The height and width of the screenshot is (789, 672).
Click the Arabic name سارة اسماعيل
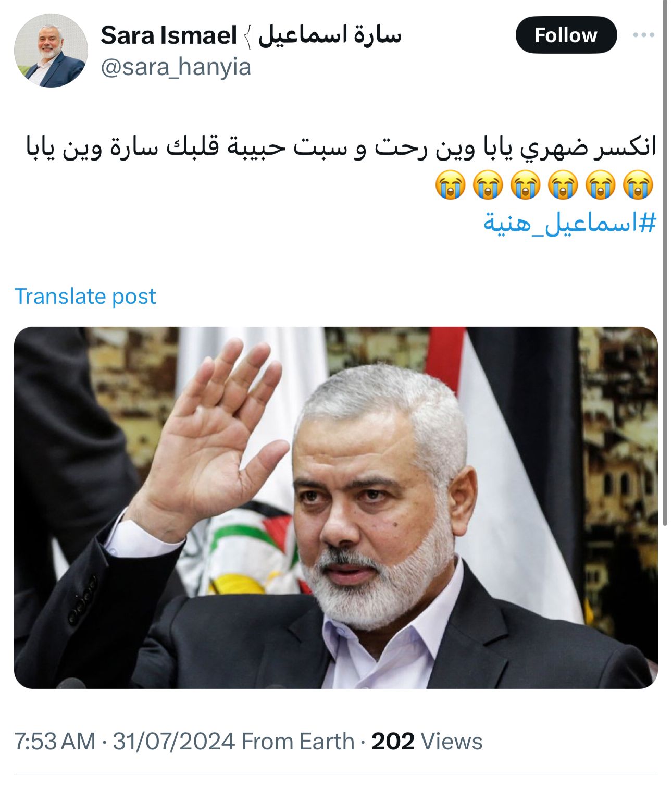point(330,35)
